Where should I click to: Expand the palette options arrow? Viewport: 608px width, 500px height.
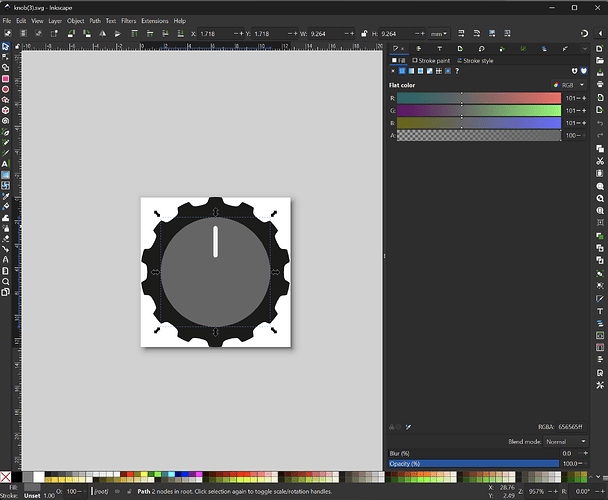pyautogui.click(x=598, y=477)
